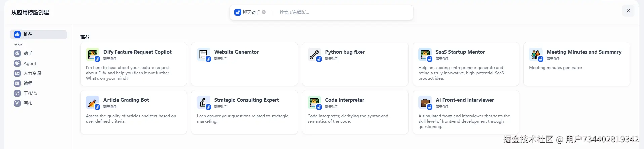Switch to the Agent category
The image size is (644, 149).
(30, 63)
